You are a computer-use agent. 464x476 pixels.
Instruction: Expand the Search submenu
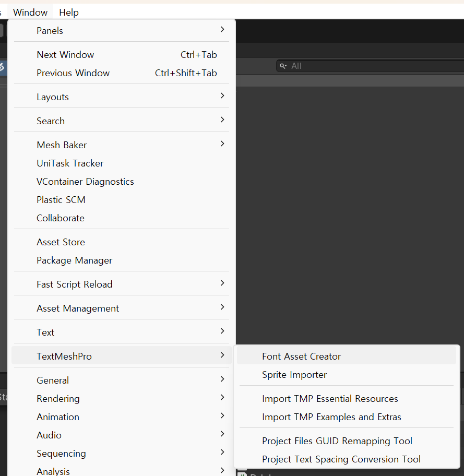click(122, 121)
